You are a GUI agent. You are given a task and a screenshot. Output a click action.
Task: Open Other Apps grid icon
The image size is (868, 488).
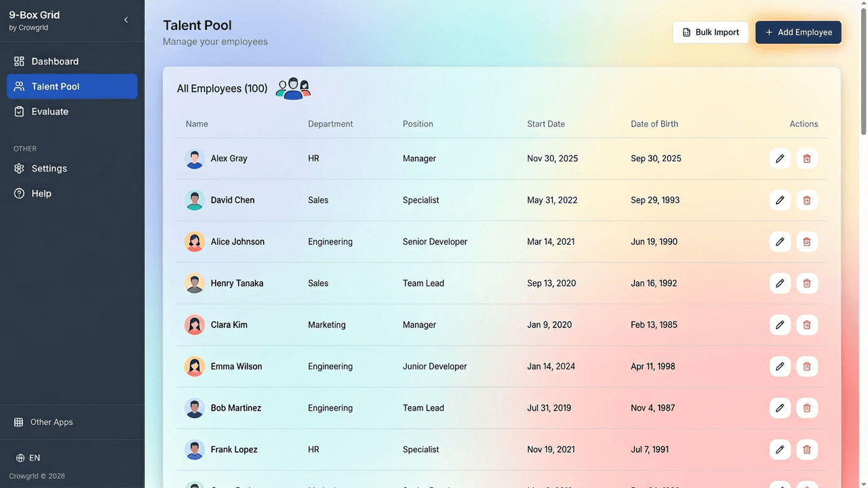(x=17, y=422)
